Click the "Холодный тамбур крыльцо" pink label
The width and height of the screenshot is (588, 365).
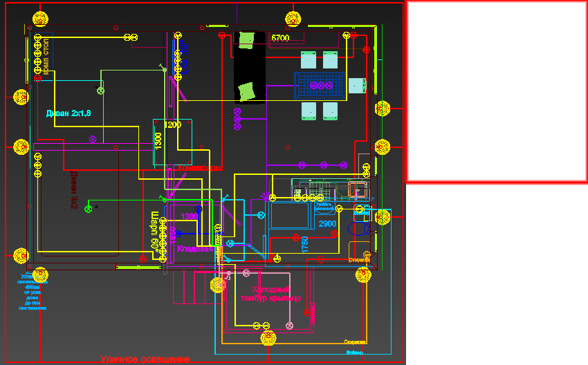pyautogui.click(x=270, y=294)
